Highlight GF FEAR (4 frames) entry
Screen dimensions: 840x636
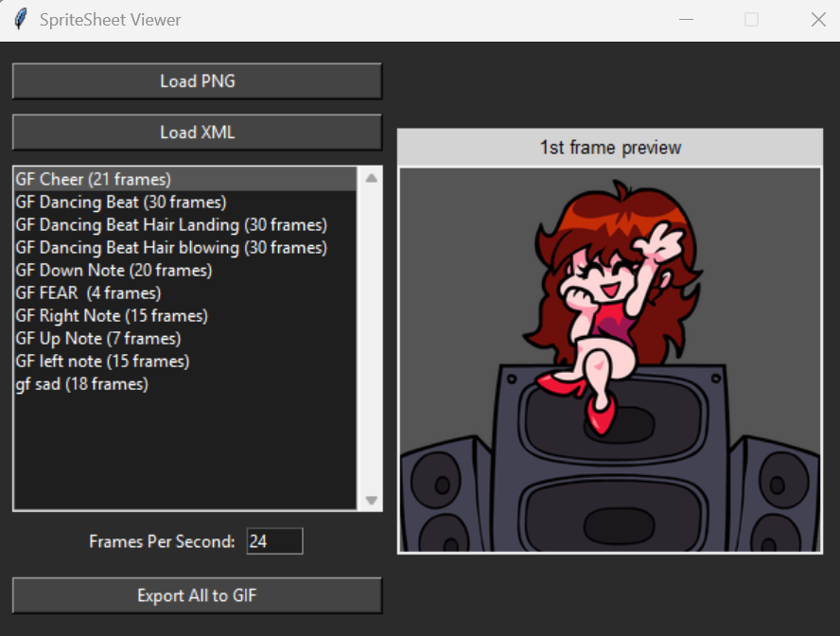point(185,293)
